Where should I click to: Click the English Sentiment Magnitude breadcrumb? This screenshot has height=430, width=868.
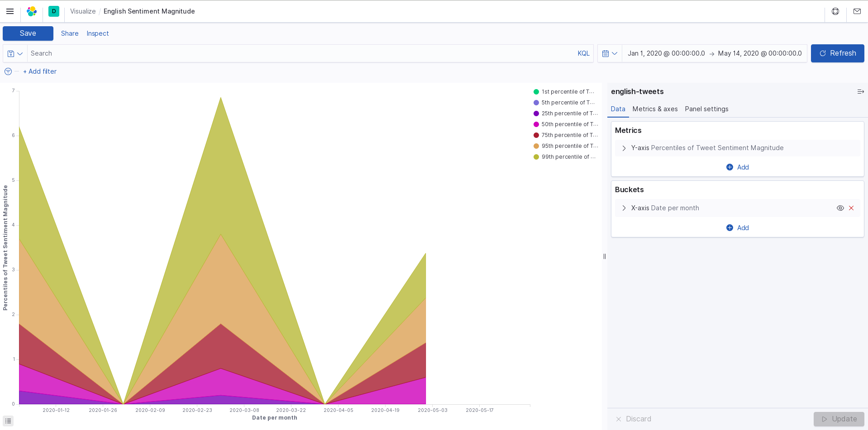(x=149, y=11)
